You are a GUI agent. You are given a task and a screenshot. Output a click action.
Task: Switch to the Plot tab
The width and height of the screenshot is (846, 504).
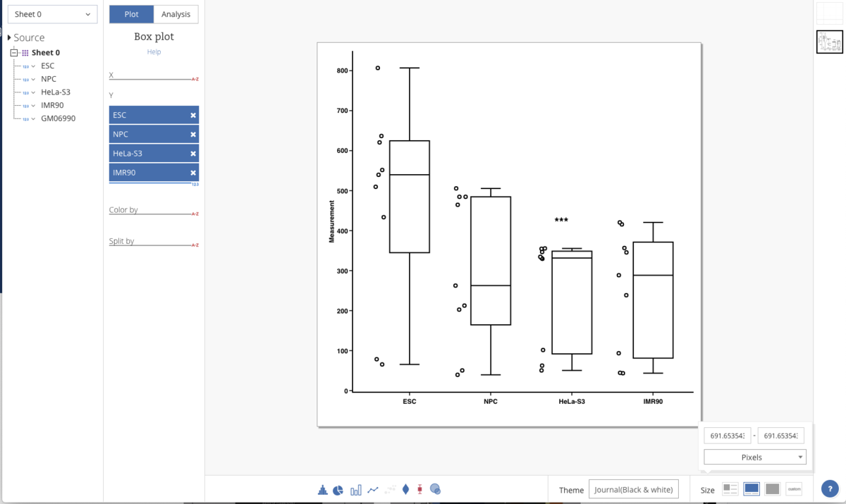click(131, 14)
